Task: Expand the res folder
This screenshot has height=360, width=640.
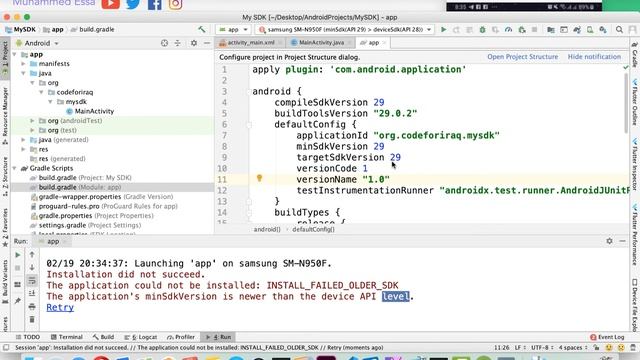Action: click(x=23, y=149)
